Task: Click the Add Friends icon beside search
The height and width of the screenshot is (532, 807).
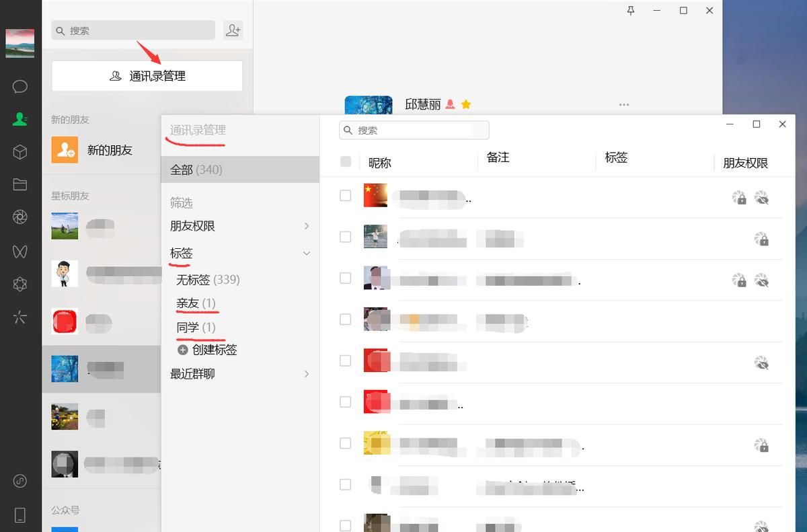Action: (233, 30)
